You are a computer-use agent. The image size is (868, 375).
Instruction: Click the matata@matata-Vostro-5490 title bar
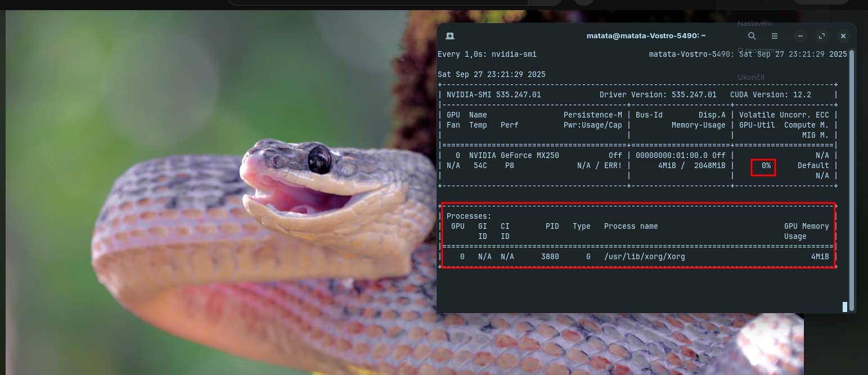(x=646, y=36)
